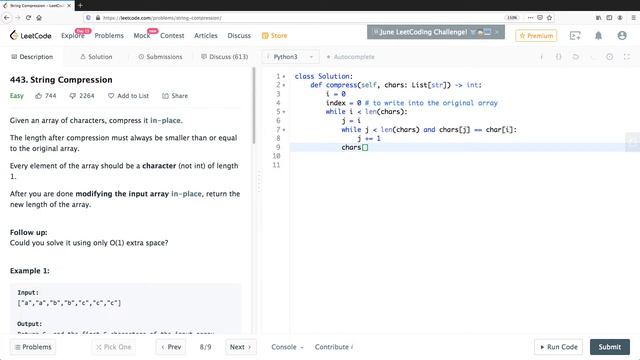Image resolution: width=640 pixels, height=360 pixels.
Task: Click Run Code
Action: 558,347
